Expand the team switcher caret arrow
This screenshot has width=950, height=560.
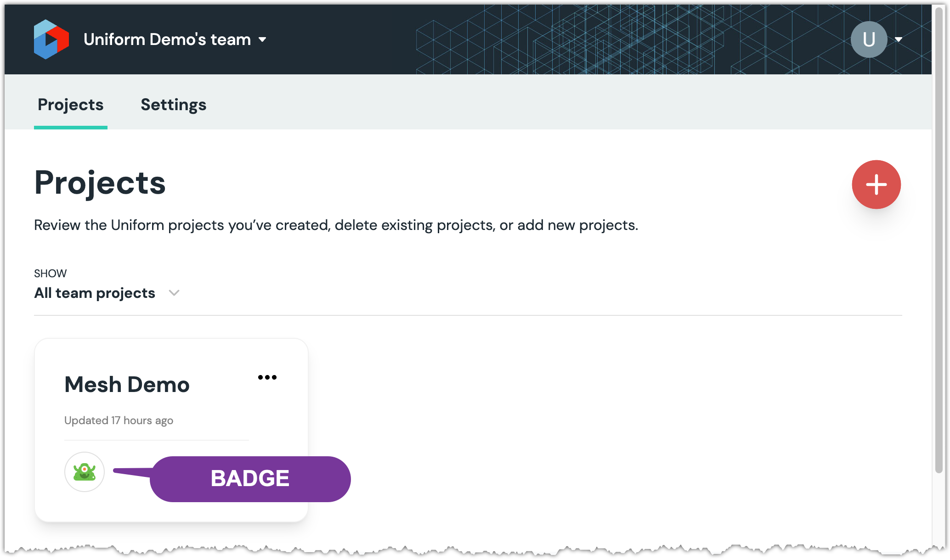tap(262, 39)
